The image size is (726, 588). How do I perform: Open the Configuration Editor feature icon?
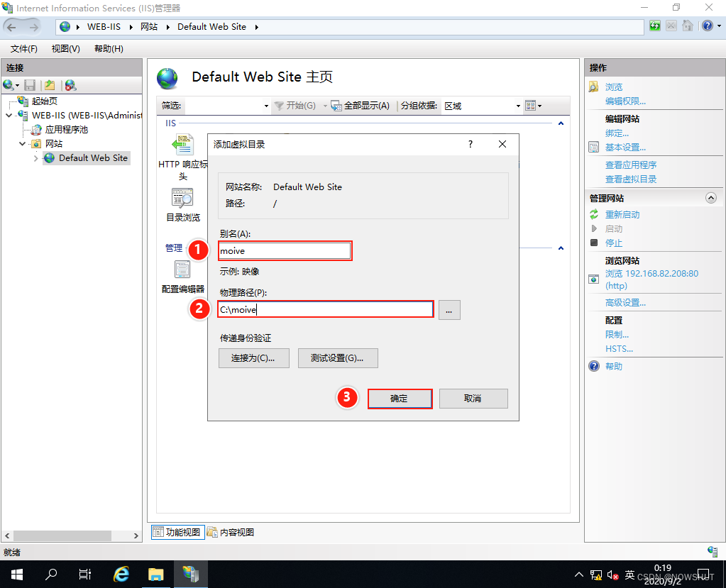pyautogui.click(x=182, y=270)
